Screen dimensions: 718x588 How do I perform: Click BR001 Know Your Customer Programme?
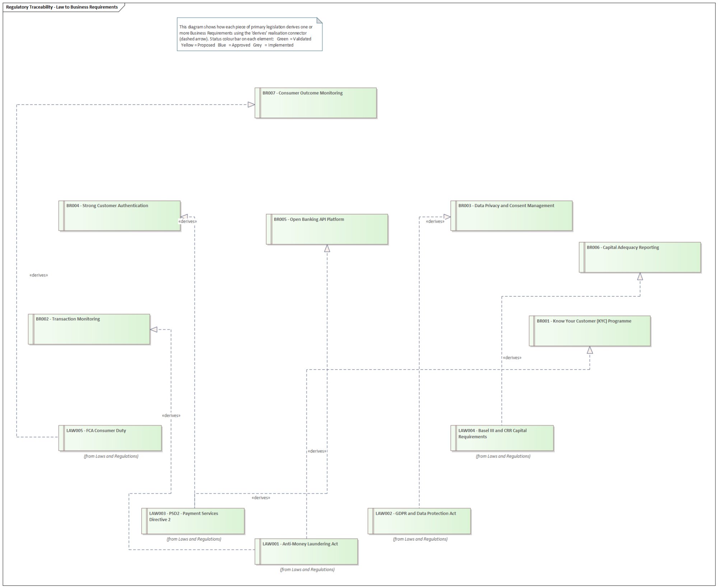pos(590,331)
